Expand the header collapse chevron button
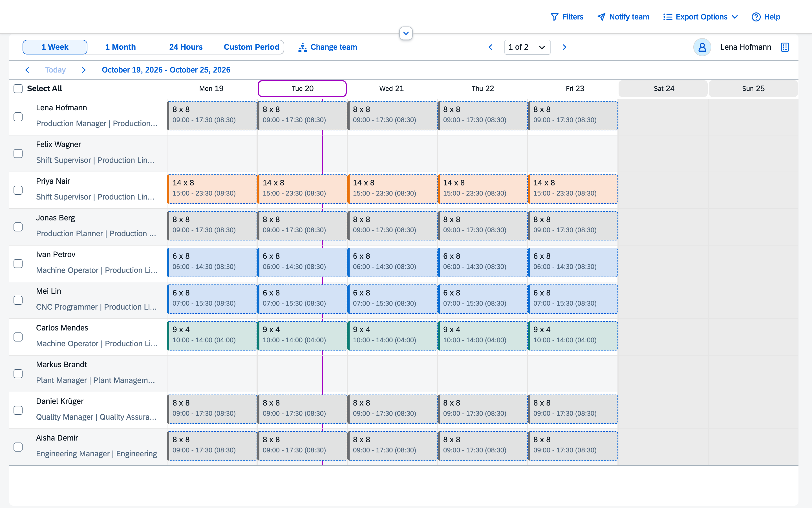 (406, 33)
